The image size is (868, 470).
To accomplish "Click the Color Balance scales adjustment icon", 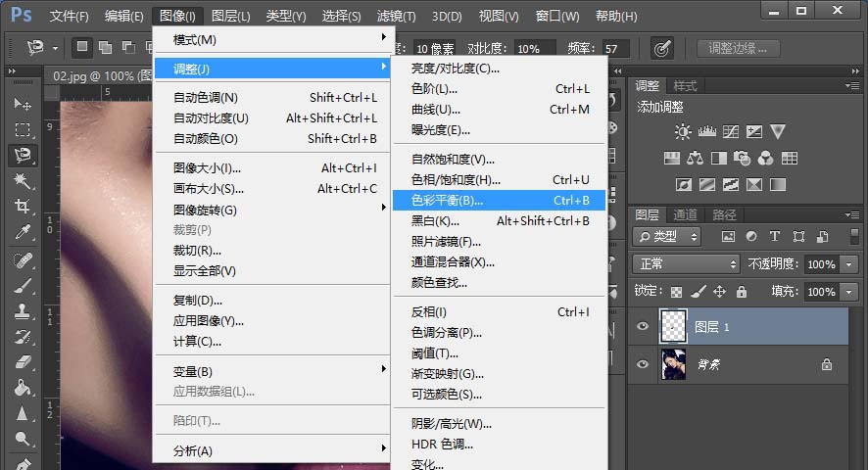I will 696,158.
